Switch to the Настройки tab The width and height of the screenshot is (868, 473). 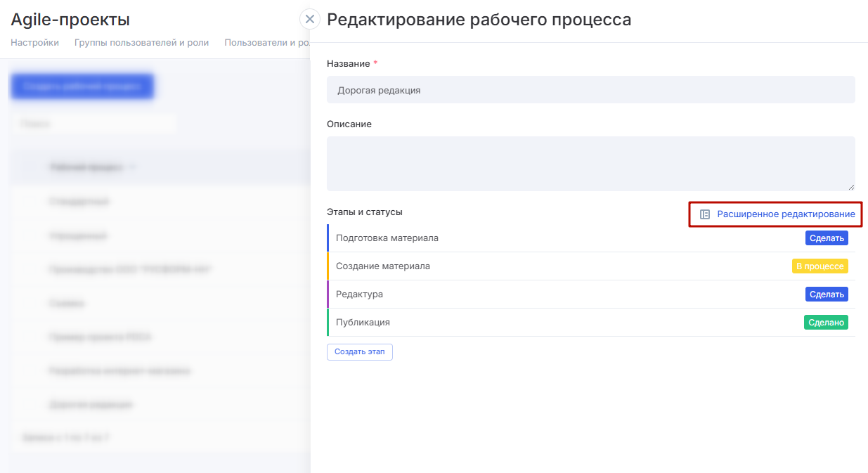click(x=34, y=42)
